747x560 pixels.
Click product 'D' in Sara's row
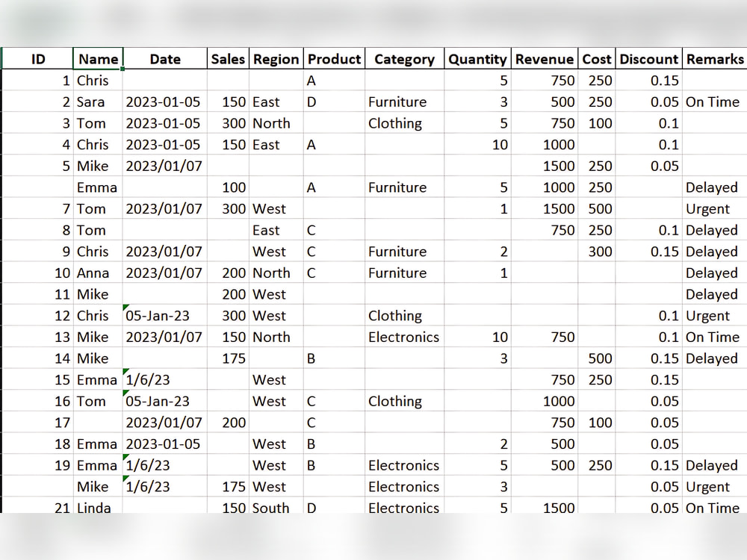click(x=334, y=102)
